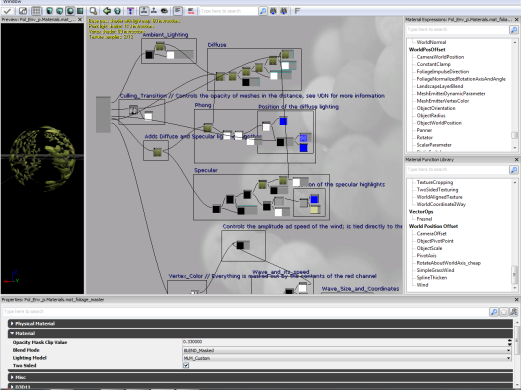Click the Material Expressions search field
This screenshot has height=390, width=523.
pyautogui.click(x=457, y=30)
